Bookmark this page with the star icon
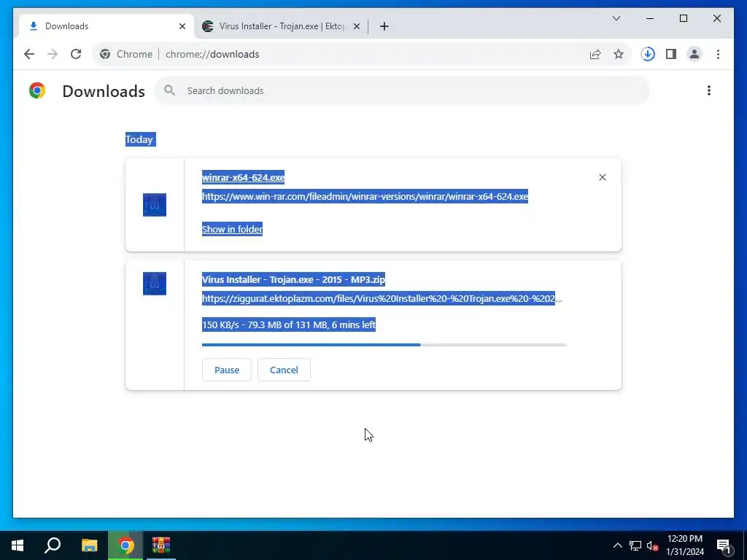Viewport: 747px width, 560px height. (619, 54)
